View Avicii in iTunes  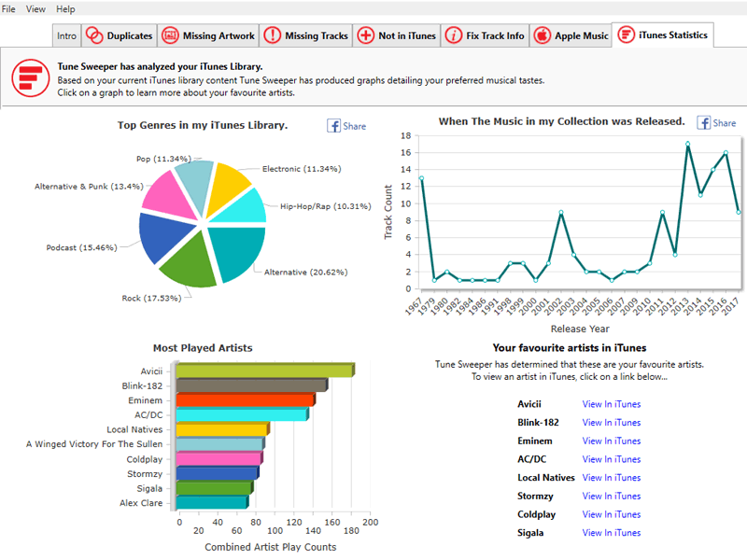point(612,404)
